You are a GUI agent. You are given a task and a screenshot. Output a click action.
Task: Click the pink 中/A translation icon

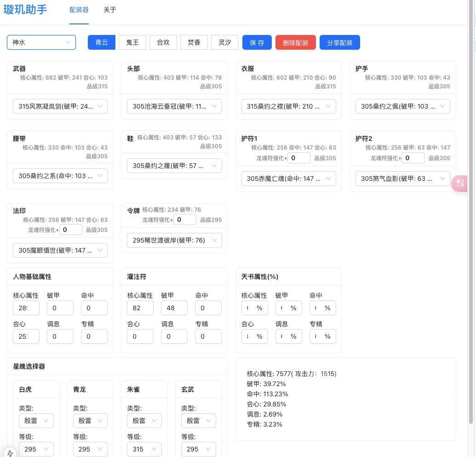click(460, 184)
